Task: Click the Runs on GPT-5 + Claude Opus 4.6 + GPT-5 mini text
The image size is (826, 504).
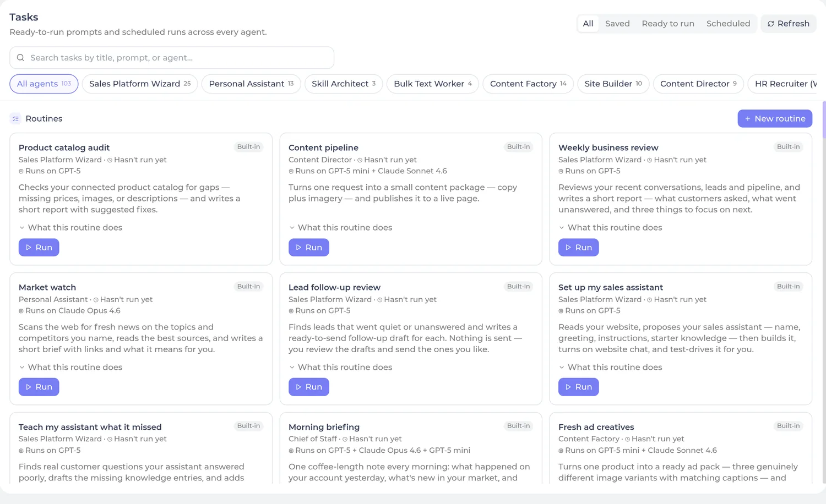Action: point(383,451)
